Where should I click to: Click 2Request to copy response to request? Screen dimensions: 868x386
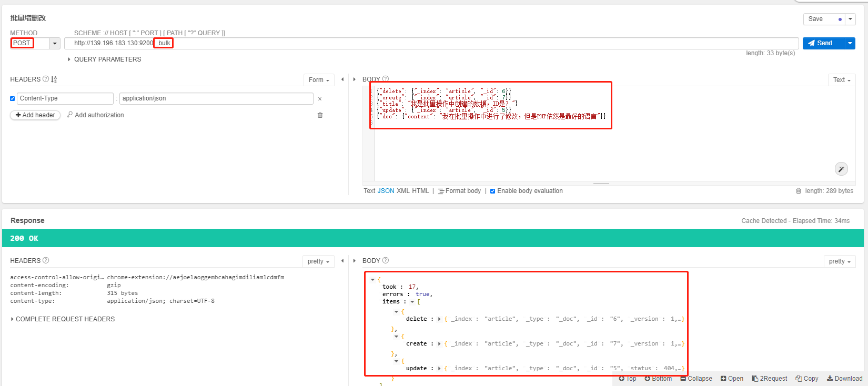(769, 379)
